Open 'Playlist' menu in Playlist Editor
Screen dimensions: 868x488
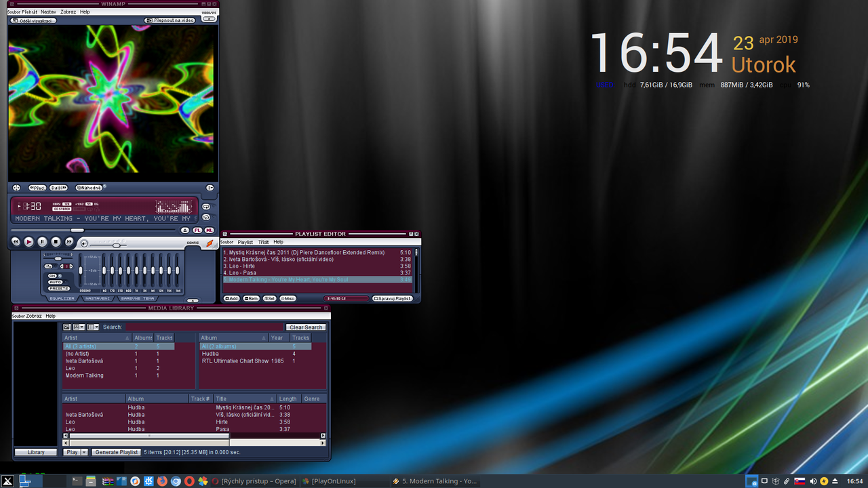245,242
